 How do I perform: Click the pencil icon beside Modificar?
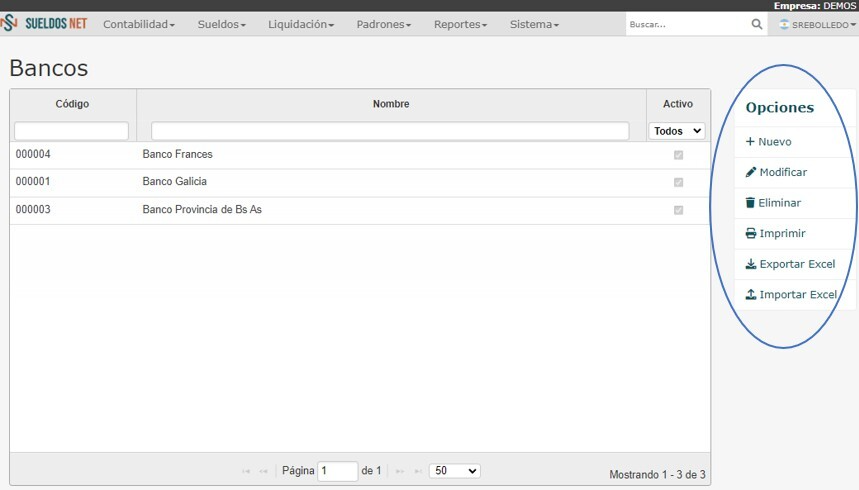coord(751,172)
